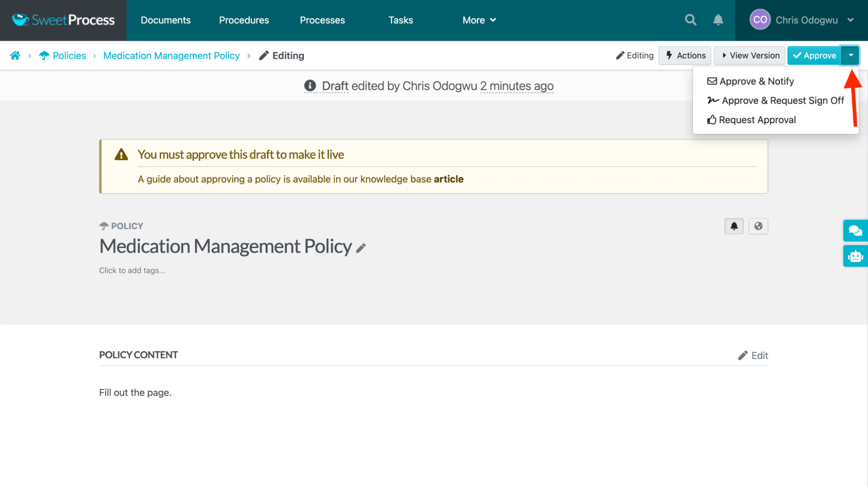Switch to the Procedures section
The image size is (868, 488).
pos(244,20)
